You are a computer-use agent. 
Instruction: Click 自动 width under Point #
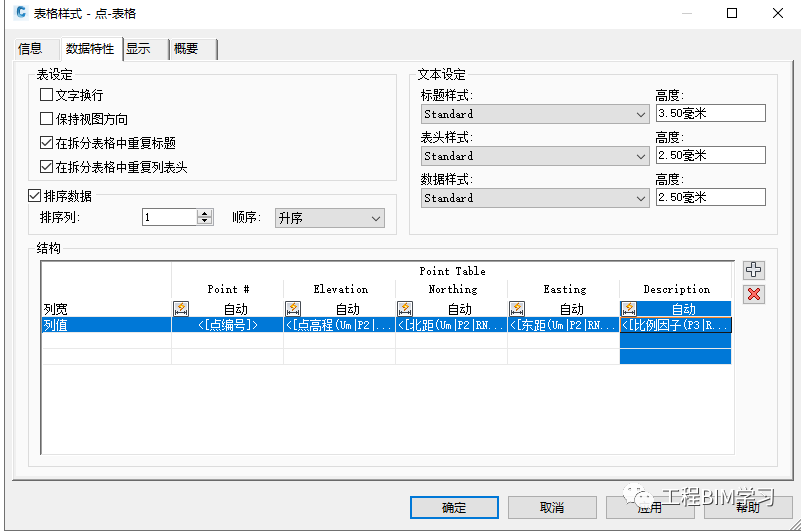[x=235, y=309]
